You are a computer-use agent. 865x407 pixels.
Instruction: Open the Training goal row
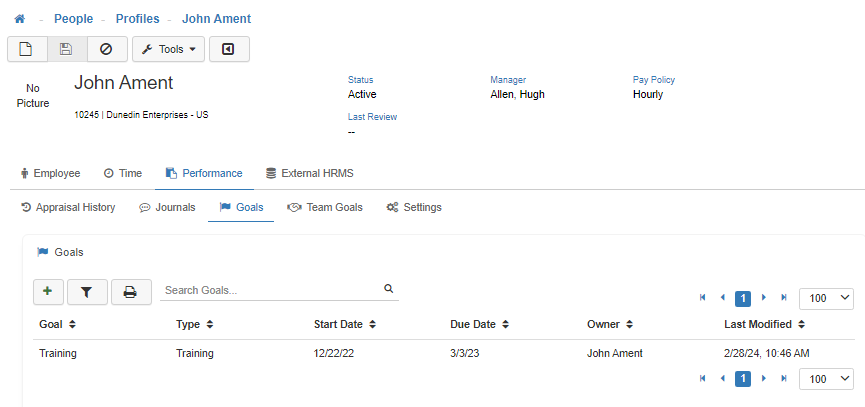58,353
